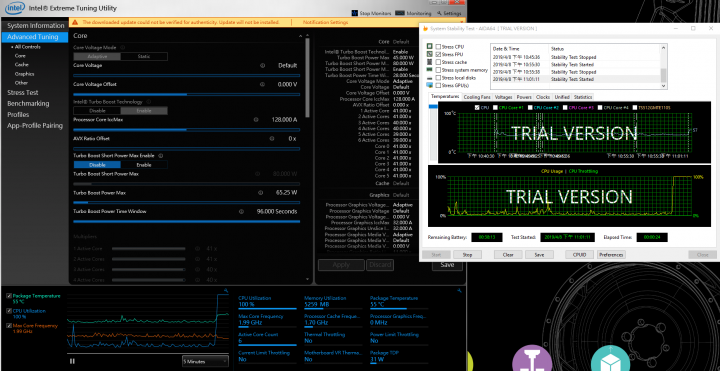Click info icon for Turbo Boost Short Power Max Enable

coord(161,156)
